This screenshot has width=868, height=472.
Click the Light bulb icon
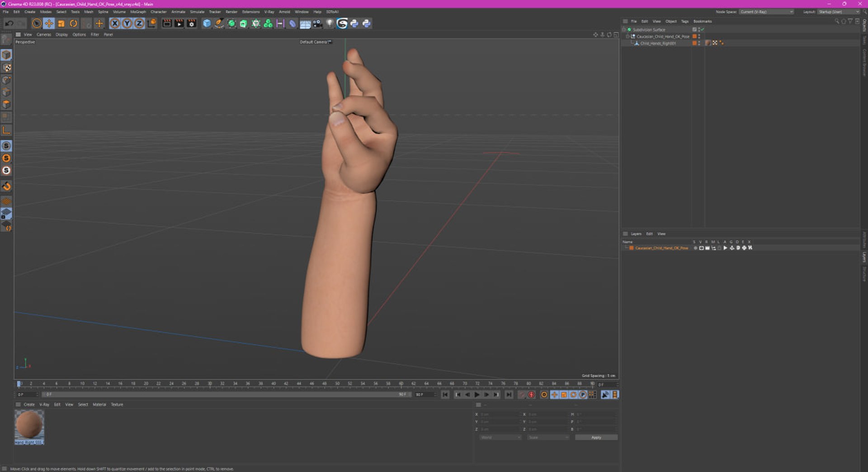point(330,24)
